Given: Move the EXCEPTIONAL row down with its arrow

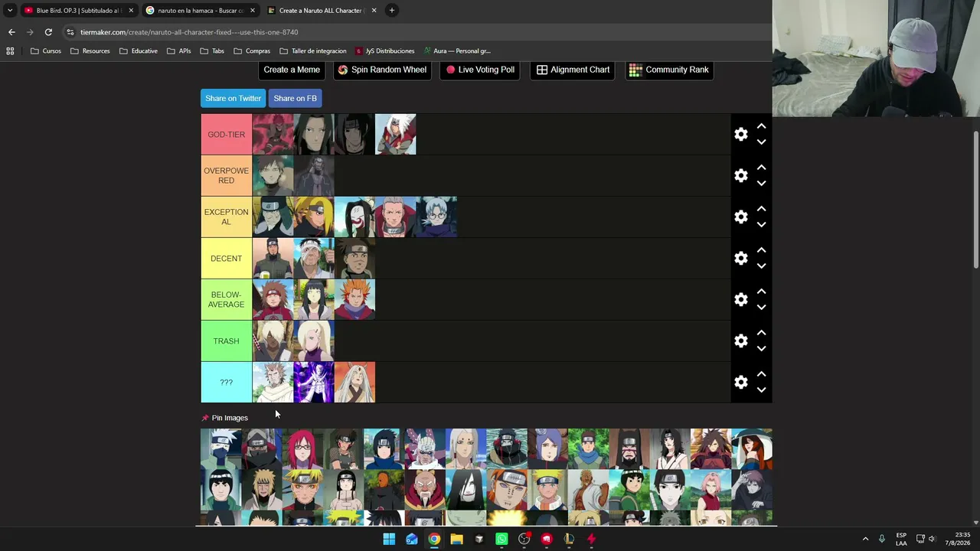Looking at the screenshot, I should (x=761, y=225).
